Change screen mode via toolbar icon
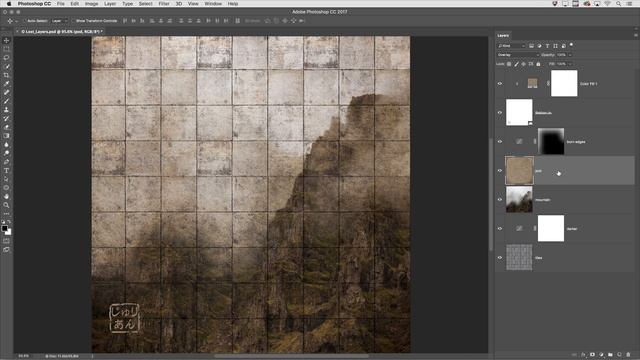This screenshot has width=640, height=360. coord(6,249)
